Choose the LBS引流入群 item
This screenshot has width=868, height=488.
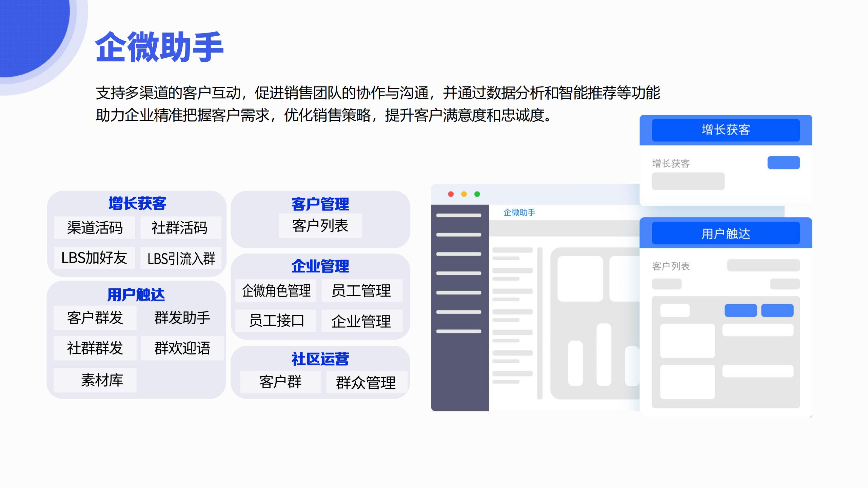point(181,258)
